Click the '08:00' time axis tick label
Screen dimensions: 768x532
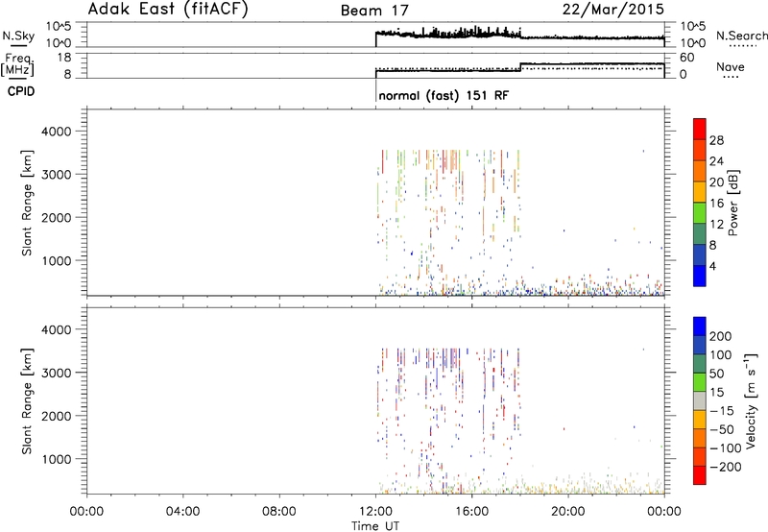click(279, 512)
